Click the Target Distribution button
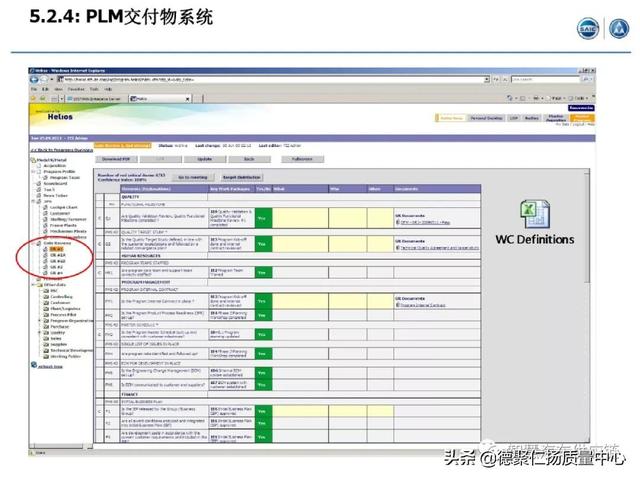Screen dimensions: 640x480 click(x=241, y=178)
